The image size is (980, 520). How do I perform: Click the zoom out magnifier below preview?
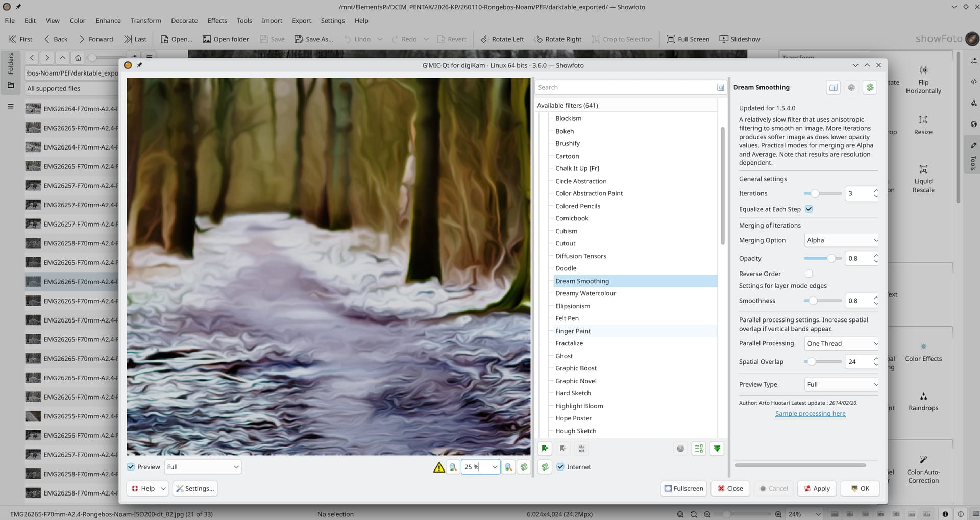pyautogui.click(x=453, y=467)
